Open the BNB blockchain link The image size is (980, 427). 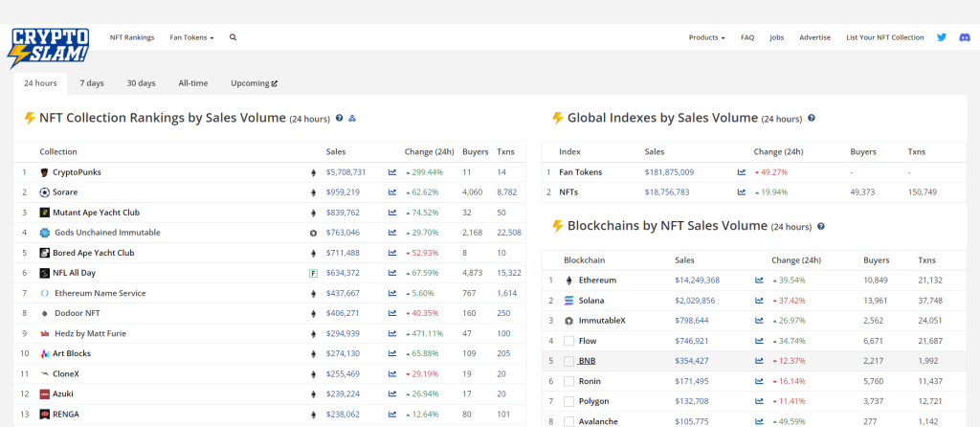(587, 361)
